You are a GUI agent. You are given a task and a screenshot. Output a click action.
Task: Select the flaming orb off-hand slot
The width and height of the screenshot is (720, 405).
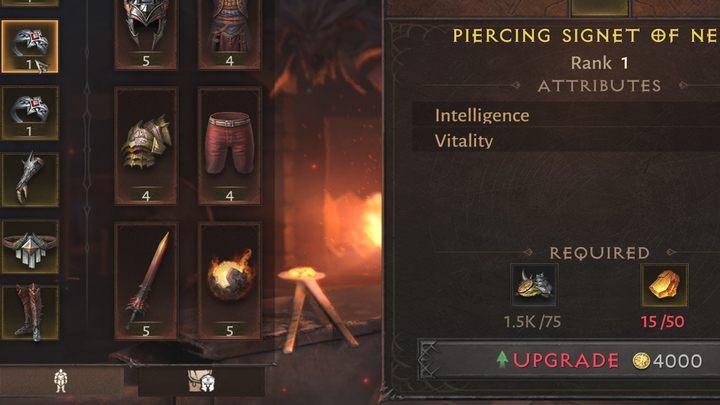point(230,281)
